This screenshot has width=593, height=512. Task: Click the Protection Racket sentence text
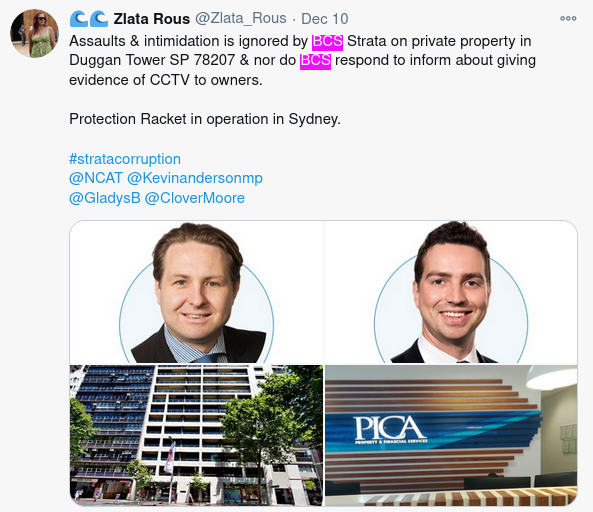[x=205, y=119]
